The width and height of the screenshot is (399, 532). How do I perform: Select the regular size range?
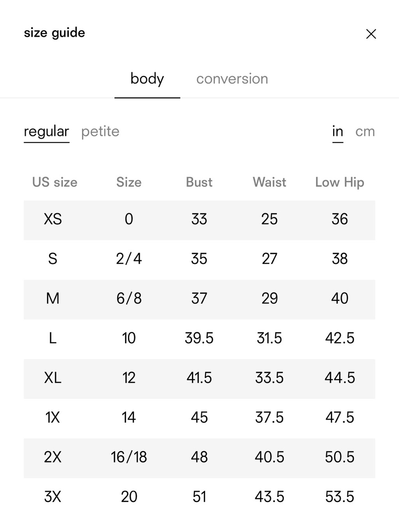pos(46,131)
